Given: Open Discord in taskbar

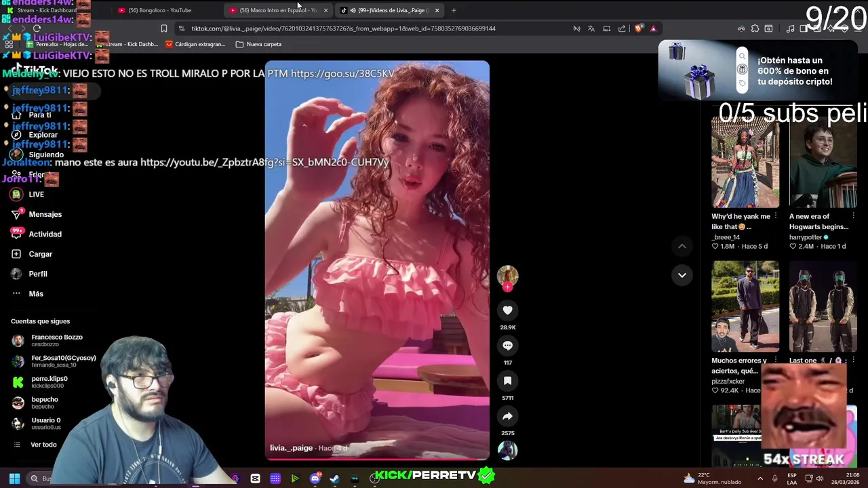Looking at the screenshot, I should tap(315, 479).
